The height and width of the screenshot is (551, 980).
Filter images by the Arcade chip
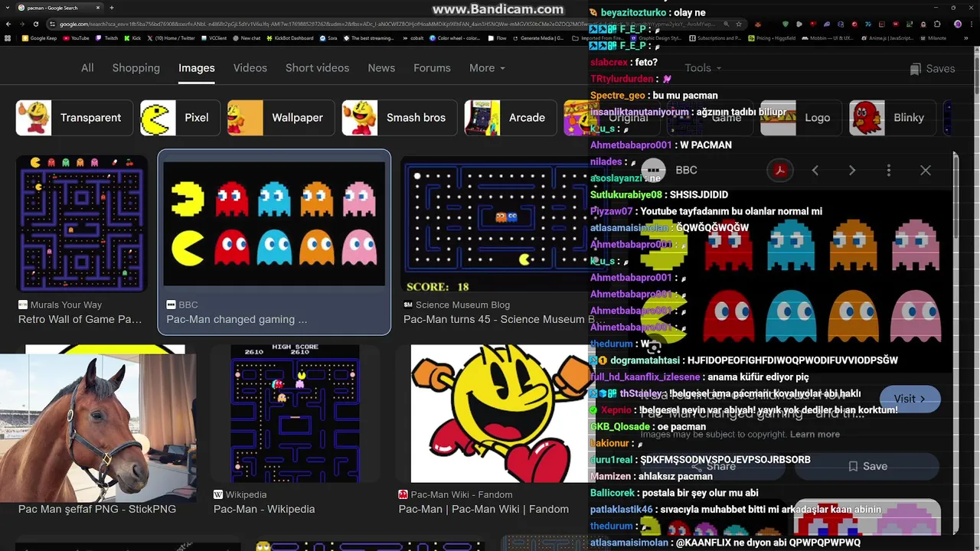(x=511, y=118)
